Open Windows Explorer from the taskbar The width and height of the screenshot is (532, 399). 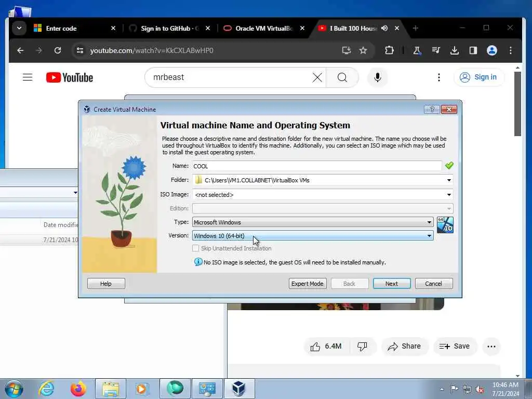point(111,389)
